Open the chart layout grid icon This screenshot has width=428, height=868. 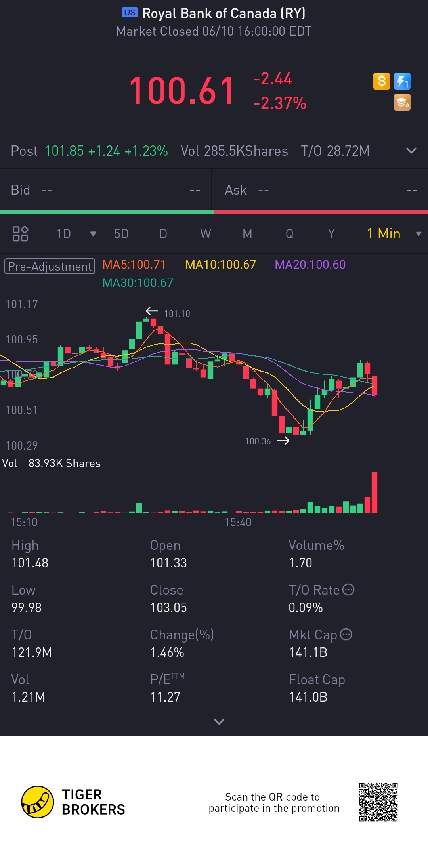pyautogui.click(x=20, y=234)
